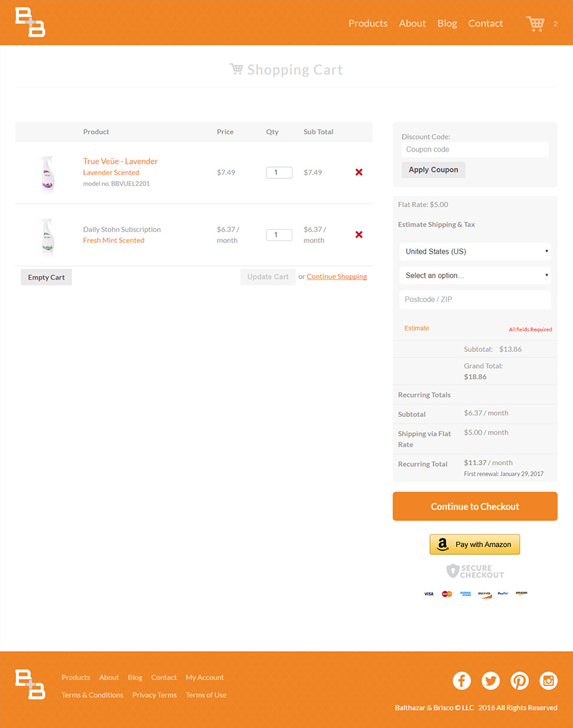Open the Blog page from top menu
Image resolution: width=573 pixels, height=728 pixels.
pyautogui.click(x=447, y=23)
